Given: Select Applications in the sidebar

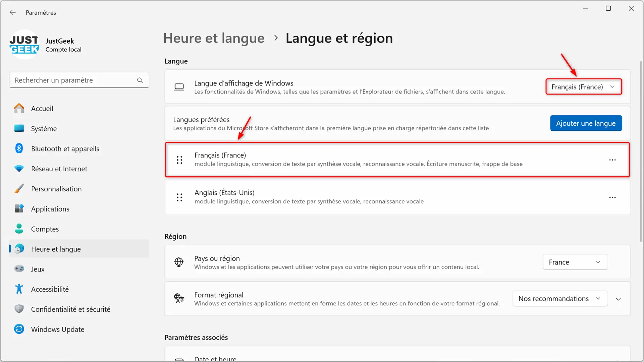Looking at the screenshot, I should pos(50,209).
